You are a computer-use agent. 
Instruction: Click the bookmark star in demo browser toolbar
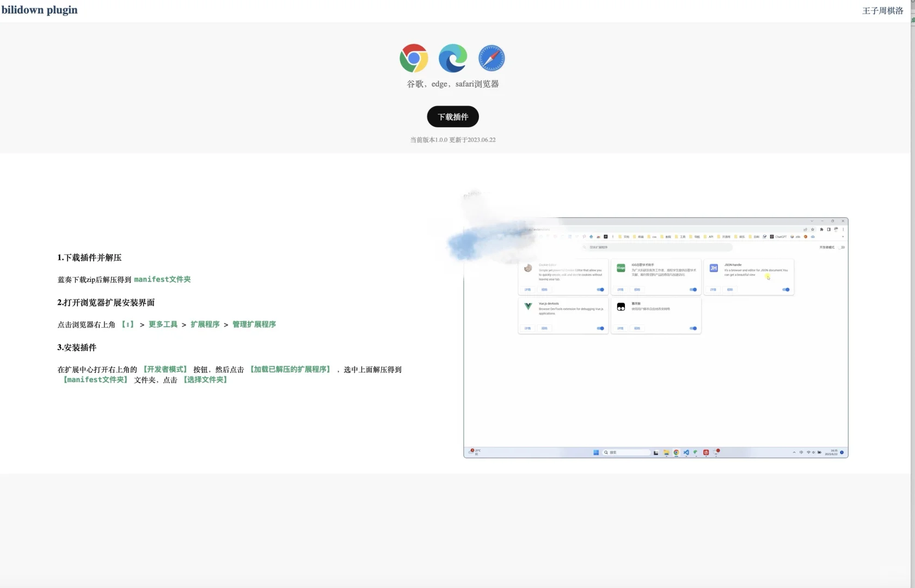coord(813,229)
